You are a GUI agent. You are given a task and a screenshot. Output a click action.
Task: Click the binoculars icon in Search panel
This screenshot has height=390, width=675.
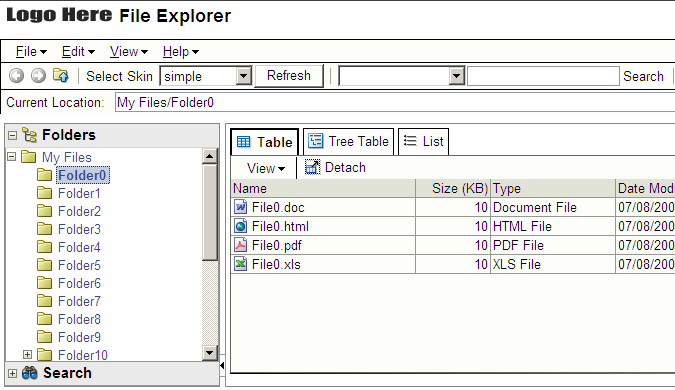pos(30,373)
